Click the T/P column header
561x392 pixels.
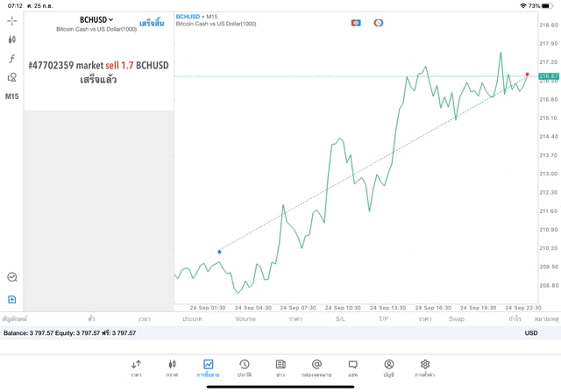point(384,318)
